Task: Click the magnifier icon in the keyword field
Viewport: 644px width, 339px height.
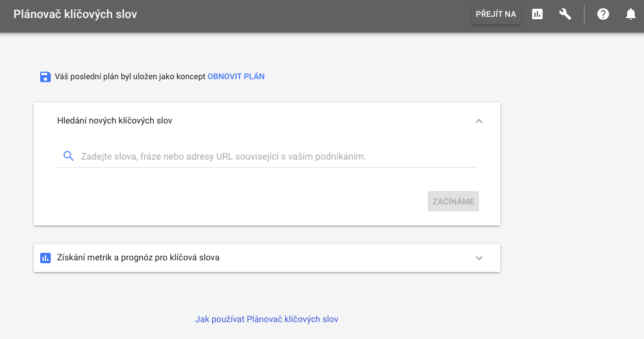Action: point(69,156)
